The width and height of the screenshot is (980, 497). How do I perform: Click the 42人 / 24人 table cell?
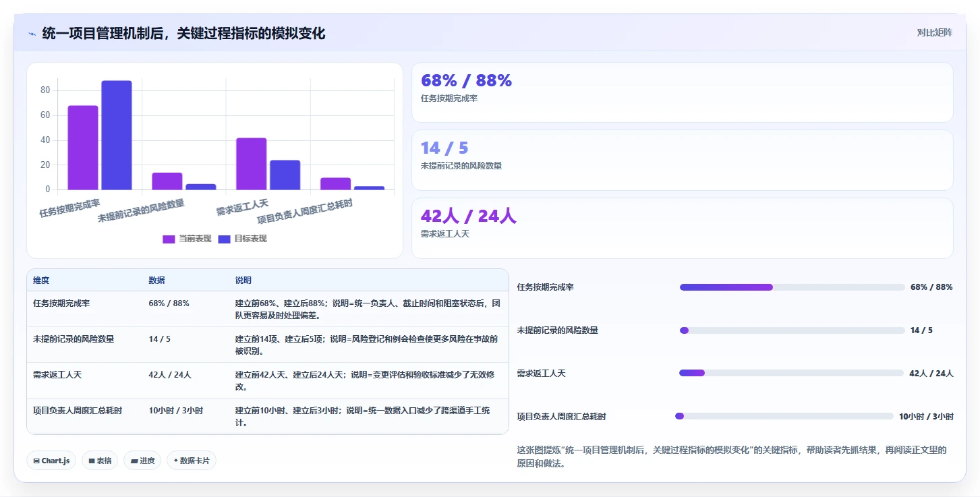[x=170, y=375]
